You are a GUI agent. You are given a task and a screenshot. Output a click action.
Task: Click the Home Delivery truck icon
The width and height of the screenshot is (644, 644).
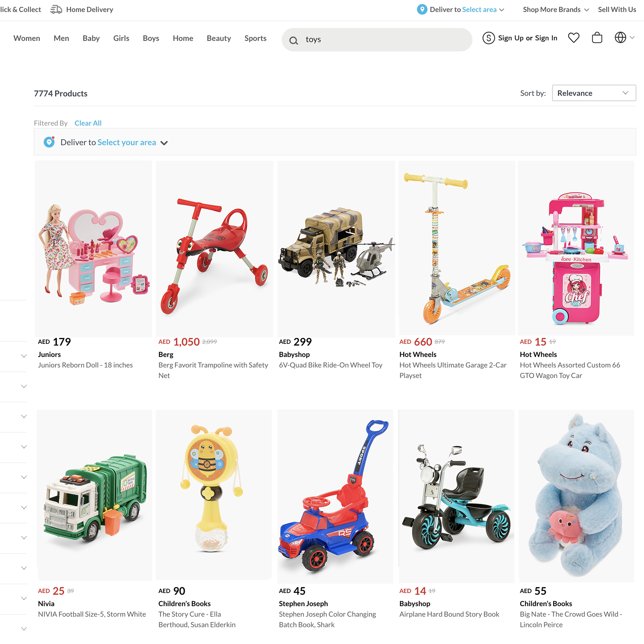[56, 9]
